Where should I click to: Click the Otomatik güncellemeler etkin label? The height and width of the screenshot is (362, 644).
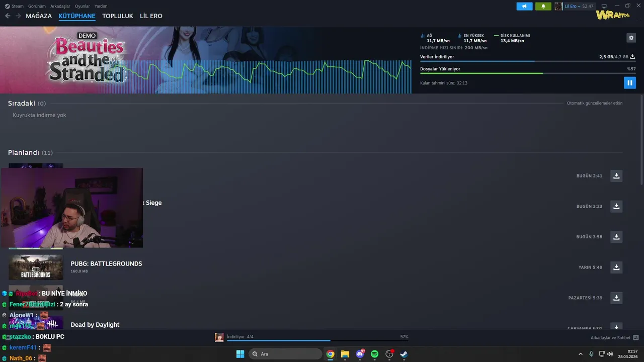click(x=595, y=103)
